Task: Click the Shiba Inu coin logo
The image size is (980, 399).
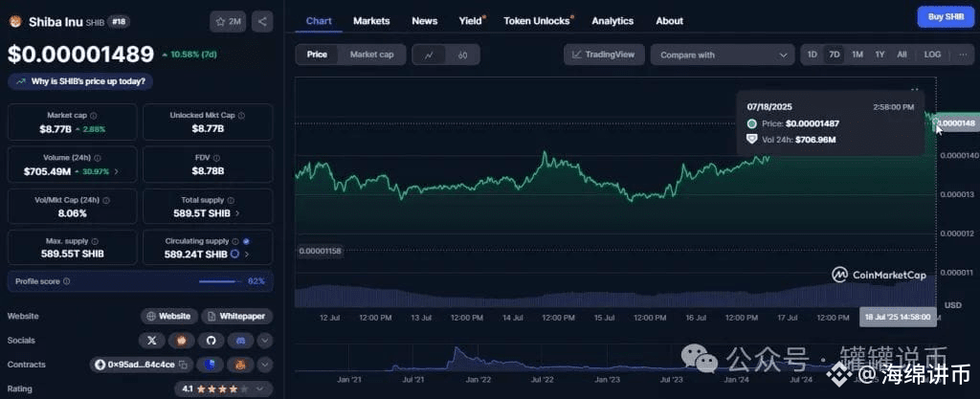Action: click(14, 22)
